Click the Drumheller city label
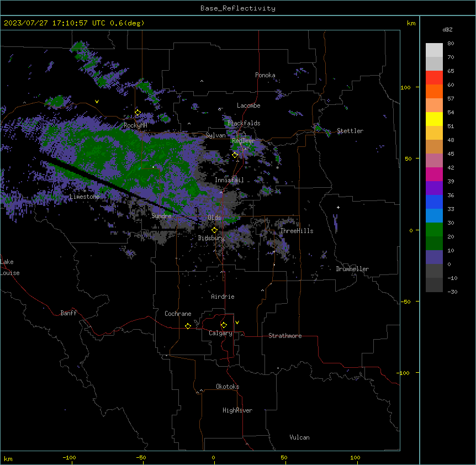Screen dimensions: 476x465 pos(352,269)
